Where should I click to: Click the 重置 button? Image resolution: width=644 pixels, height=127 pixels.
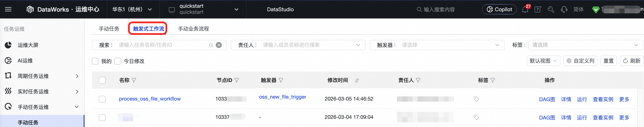click(x=608, y=61)
